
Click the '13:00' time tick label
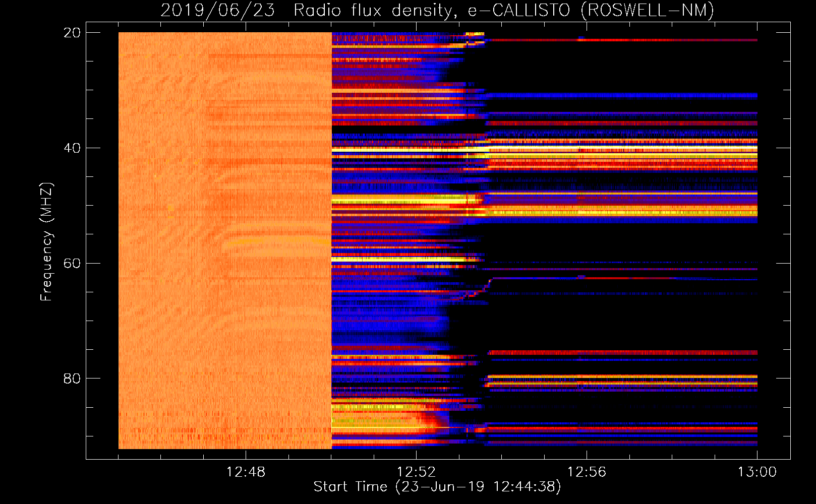[x=757, y=472]
